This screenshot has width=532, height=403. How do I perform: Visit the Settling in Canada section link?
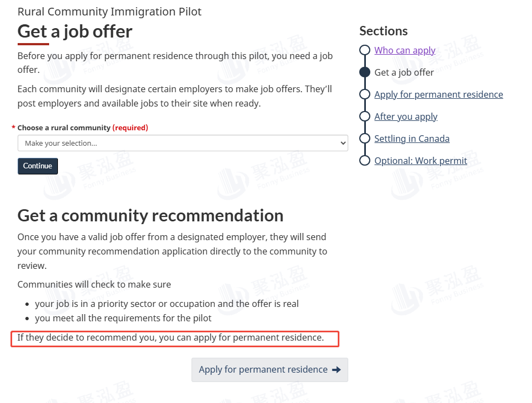coord(412,139)
